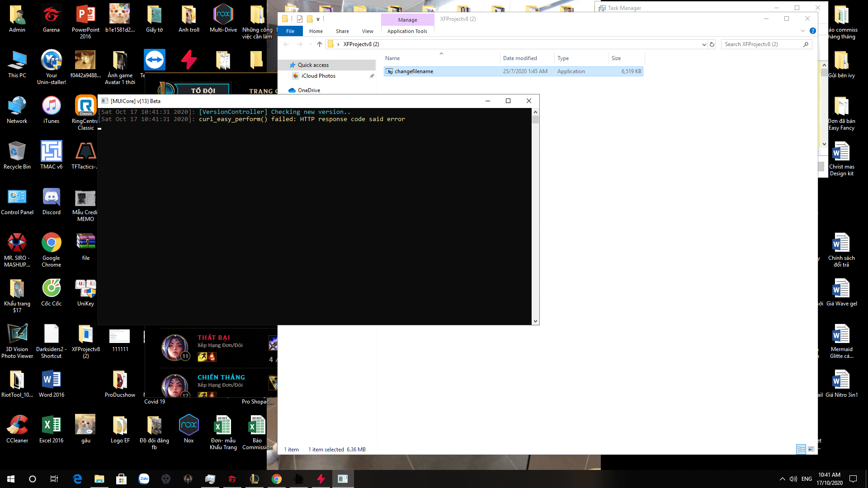
Task: Open the Garena desktop icon
Action: (x=52, y=19)
